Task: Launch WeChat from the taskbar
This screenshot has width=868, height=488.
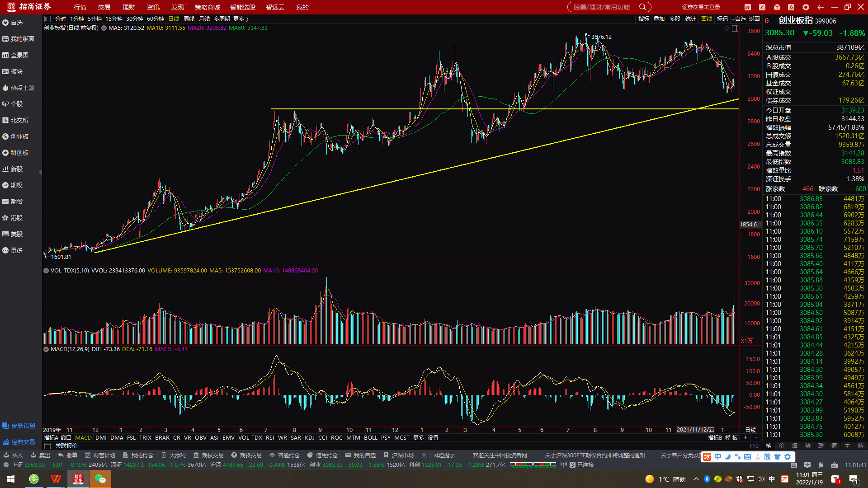Action: click(x=100, y=479)
